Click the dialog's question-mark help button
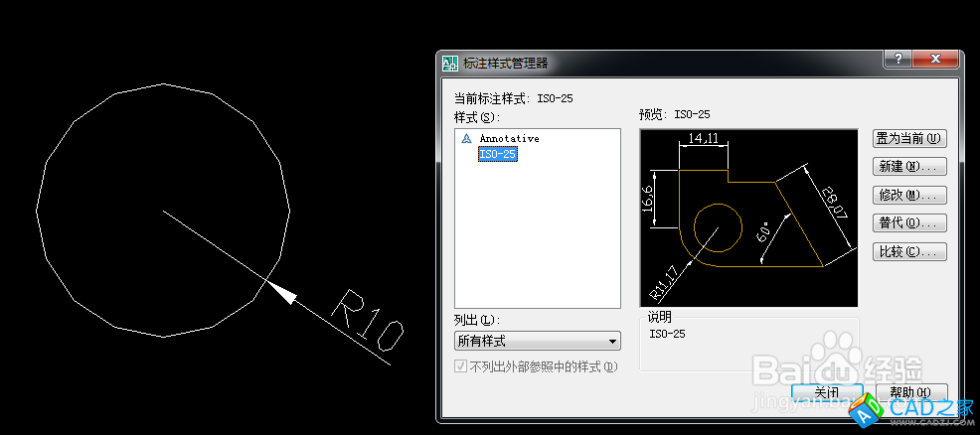Image resolution: width=980 pixels, height=435 pixels. point(898,61)
